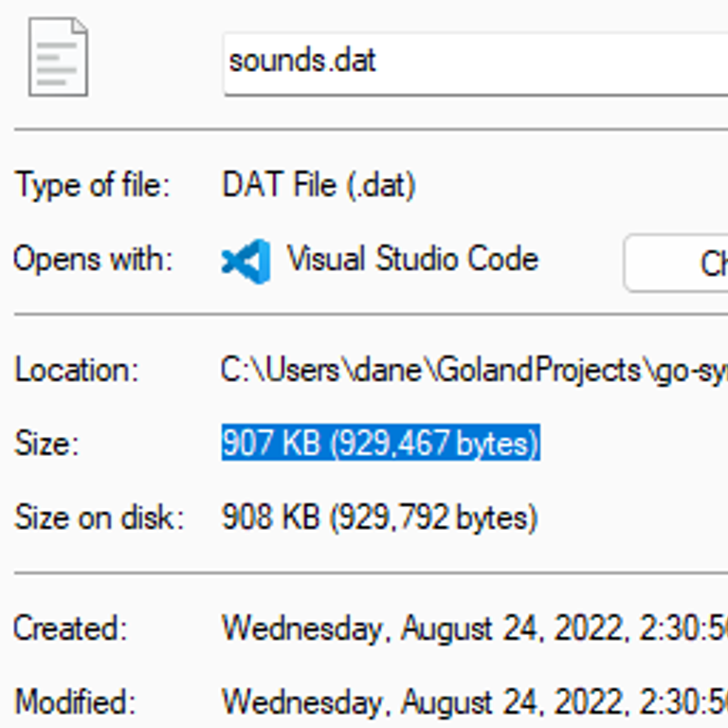Click the highlighted '907 KB (929,467 bytes)' value
Viewport: 728px width, 728px height.
(381, 443)
